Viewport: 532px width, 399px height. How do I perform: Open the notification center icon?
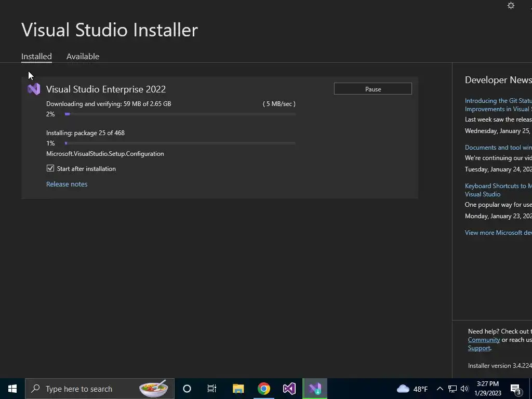(516, 389)
